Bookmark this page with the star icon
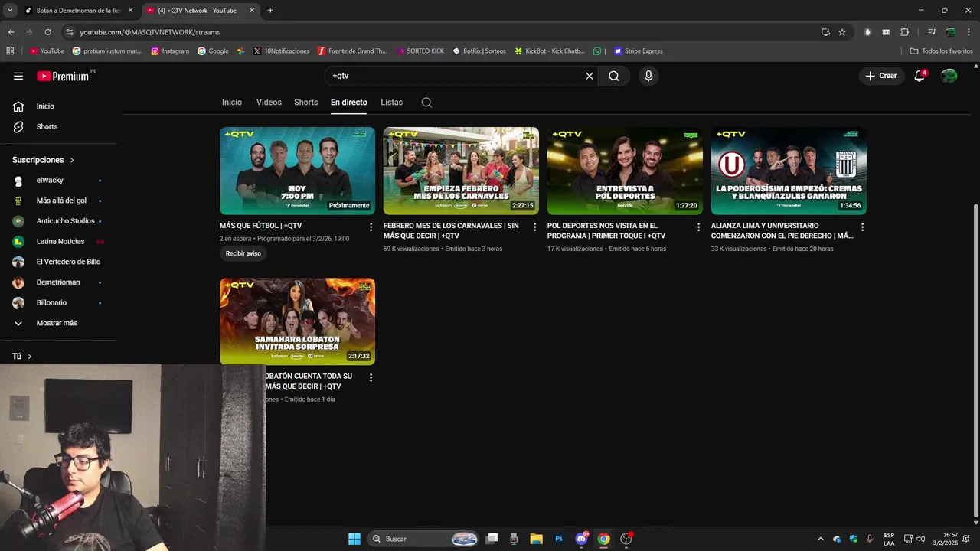980x551 pixels. pos(842,32)
